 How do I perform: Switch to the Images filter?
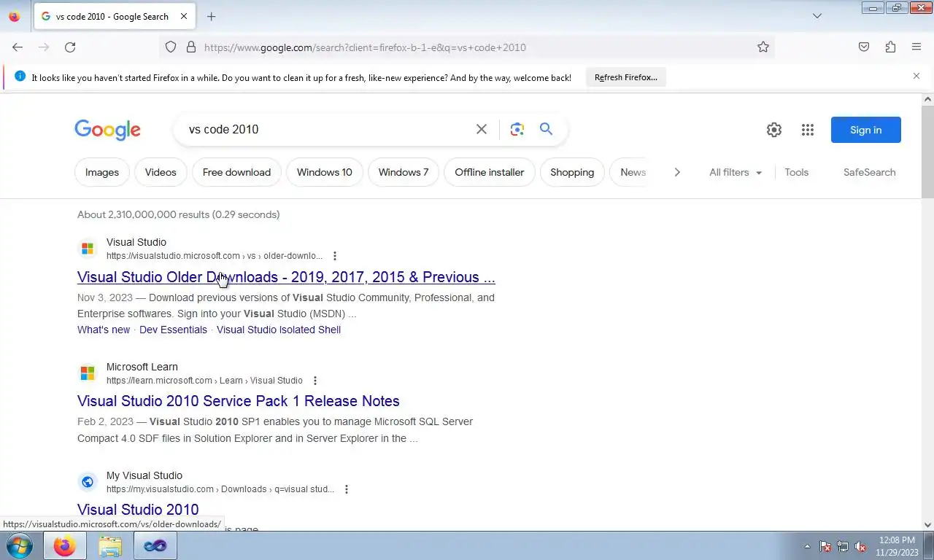(102, 172)
